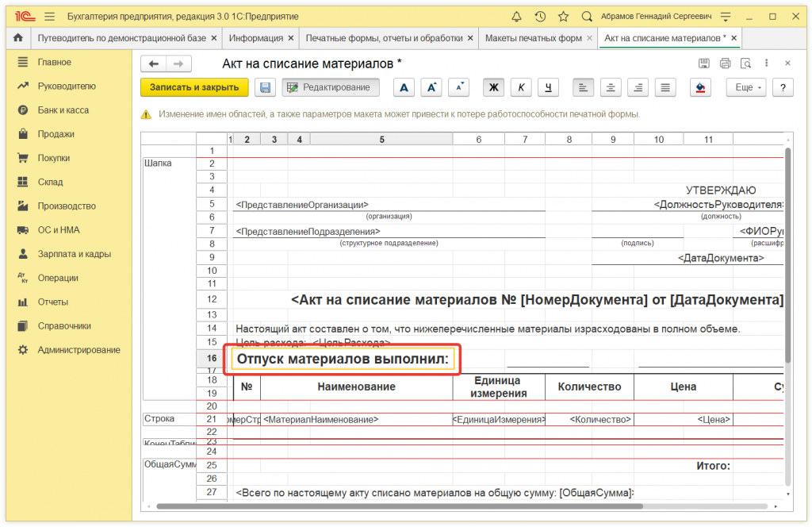Decrease font size with A-down icon

459,88
